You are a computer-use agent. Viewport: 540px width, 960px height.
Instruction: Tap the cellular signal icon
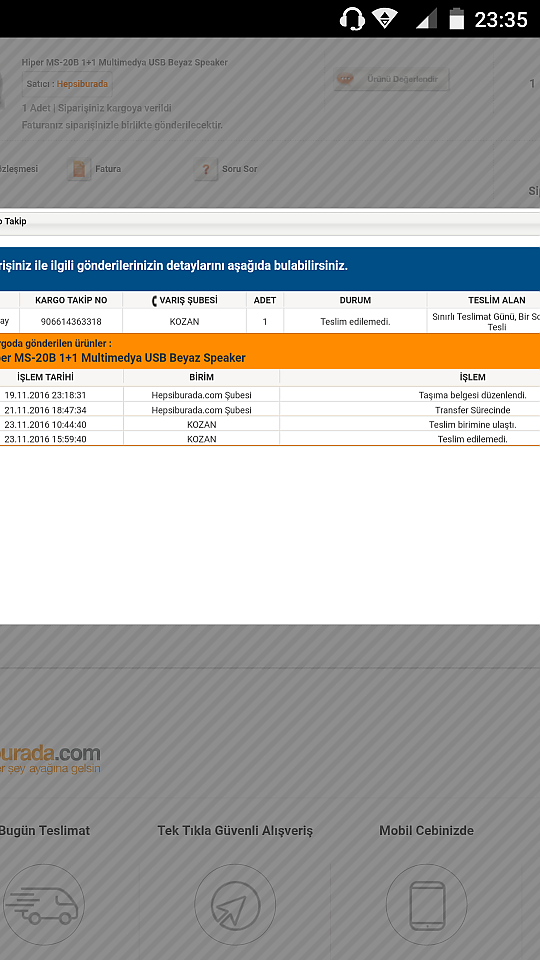click(x=426, y=18)
